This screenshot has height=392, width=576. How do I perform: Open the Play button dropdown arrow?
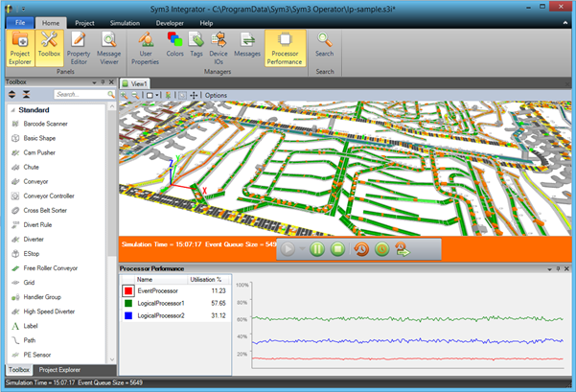pyautogui.click(x=302, y=249)
